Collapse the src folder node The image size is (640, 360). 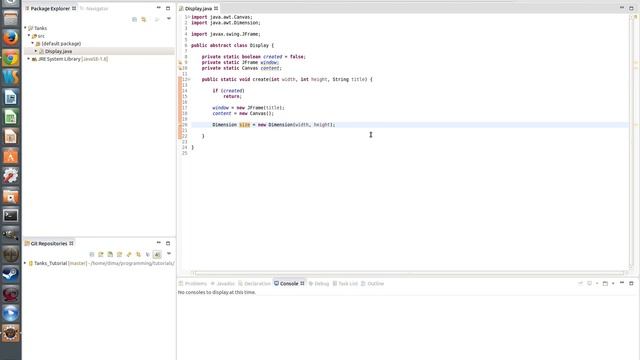pos(29,36)
